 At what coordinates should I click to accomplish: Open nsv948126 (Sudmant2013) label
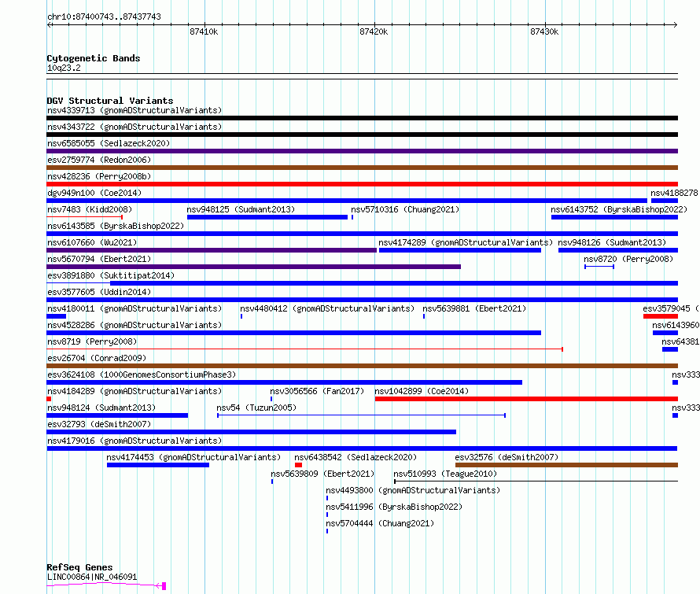click(612, 242)
